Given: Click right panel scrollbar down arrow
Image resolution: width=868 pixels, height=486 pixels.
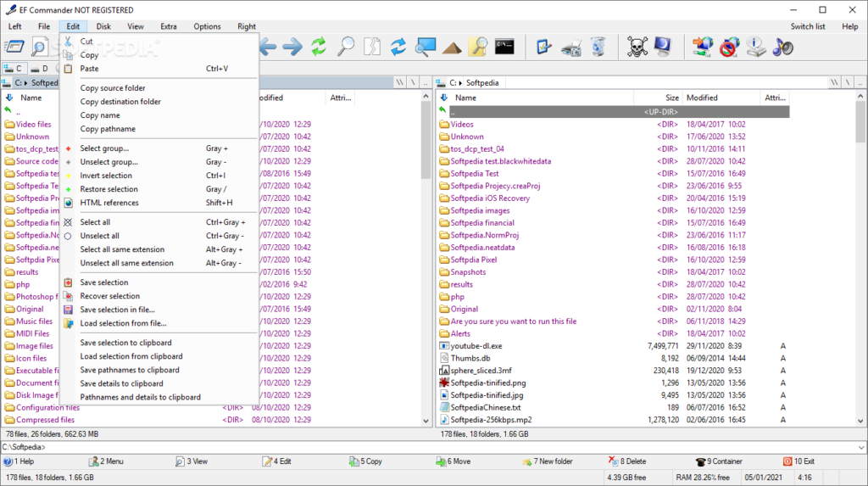Looking at the screenshot, I should click(860, 421).
